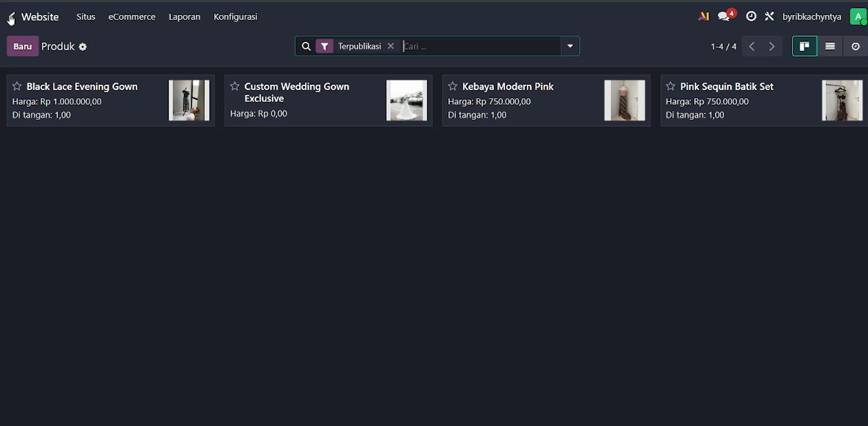Star the Black Lace Evening Gown
This screenshot has height=426, width=868.
coord(17,86)
